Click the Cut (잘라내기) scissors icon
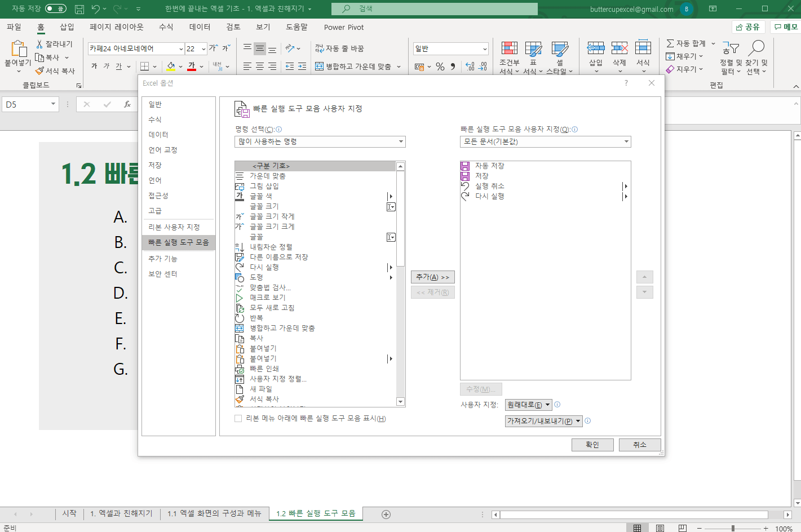The image size is (801, 532). coord(39,44)
